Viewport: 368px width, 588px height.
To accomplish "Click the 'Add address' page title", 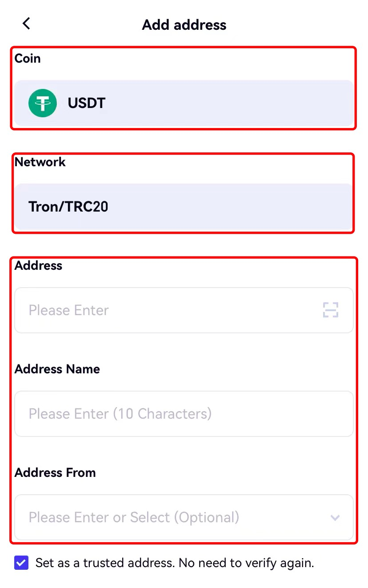I will pos(184,25).
